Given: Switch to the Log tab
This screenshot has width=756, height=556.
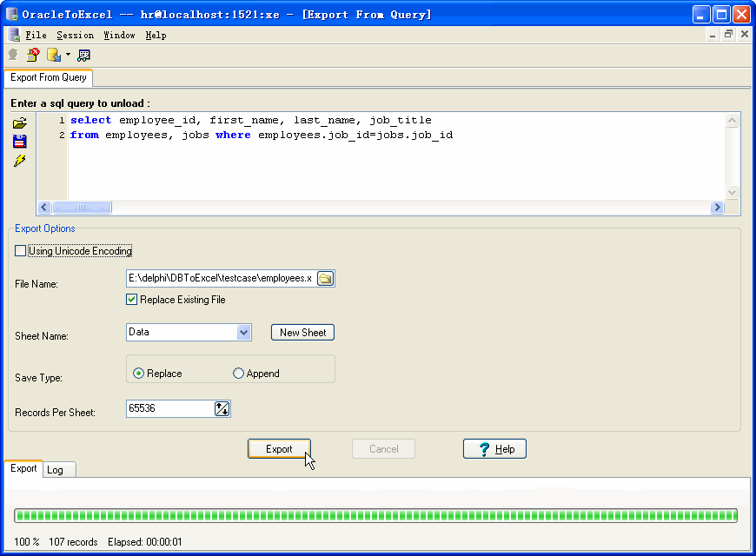Looking at the screenshot, I should pyautogui.click(x=59, y=470).
